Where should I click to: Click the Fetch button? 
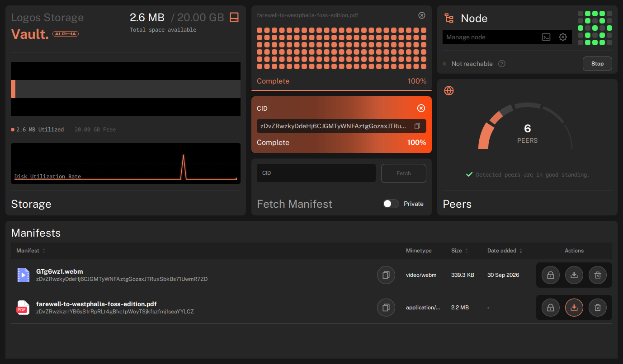(x=404, y=173)
